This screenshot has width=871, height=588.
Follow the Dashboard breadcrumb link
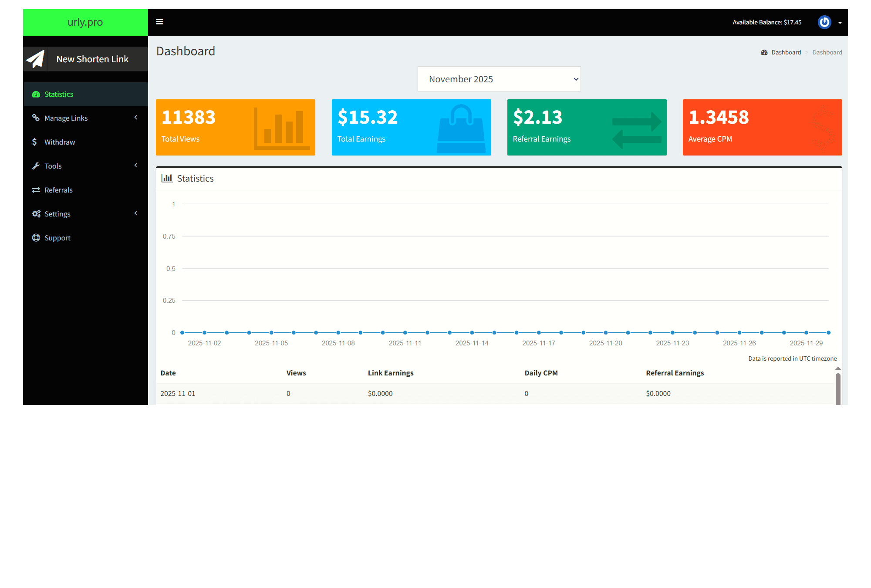786,52
